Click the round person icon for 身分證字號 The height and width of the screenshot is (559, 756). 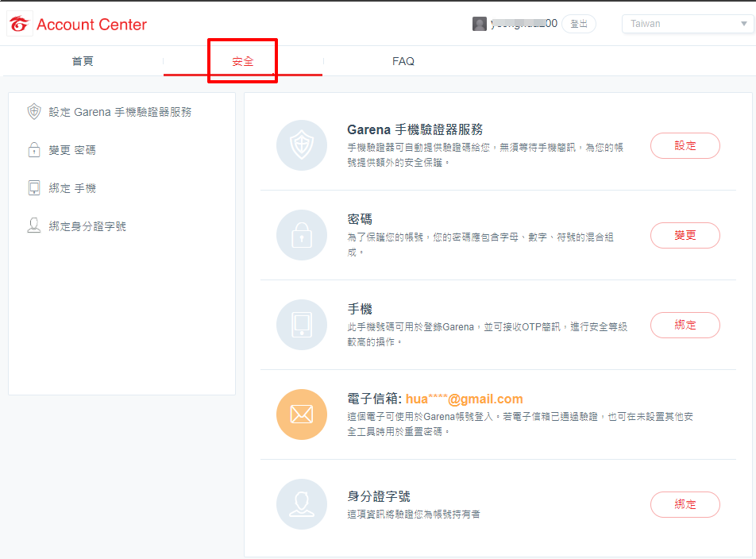(x=301, y=504)
